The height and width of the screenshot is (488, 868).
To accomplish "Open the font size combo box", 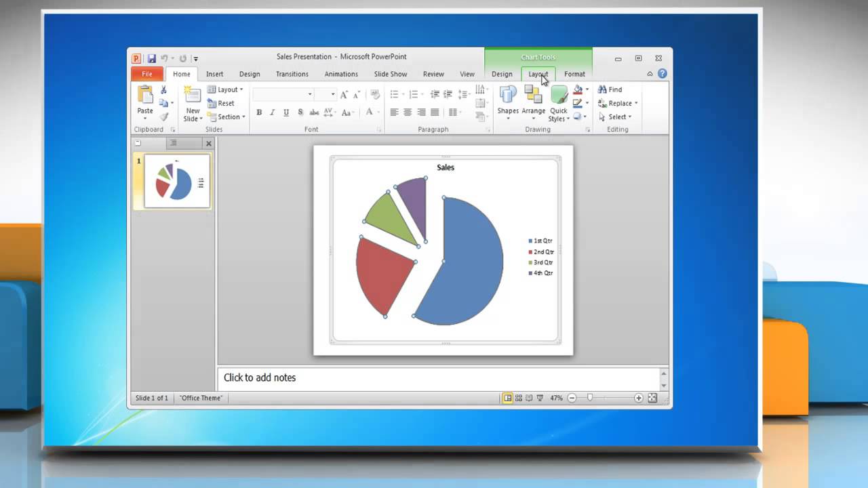I will pos(325,94).
